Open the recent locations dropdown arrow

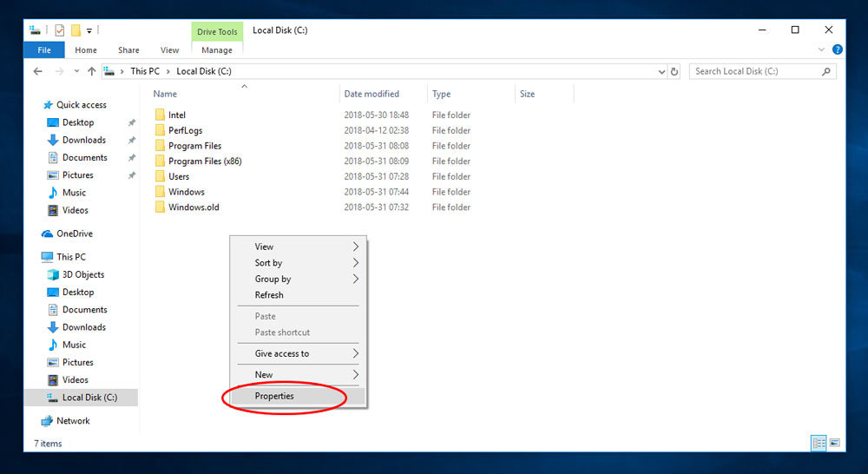(x=76, y=71)
